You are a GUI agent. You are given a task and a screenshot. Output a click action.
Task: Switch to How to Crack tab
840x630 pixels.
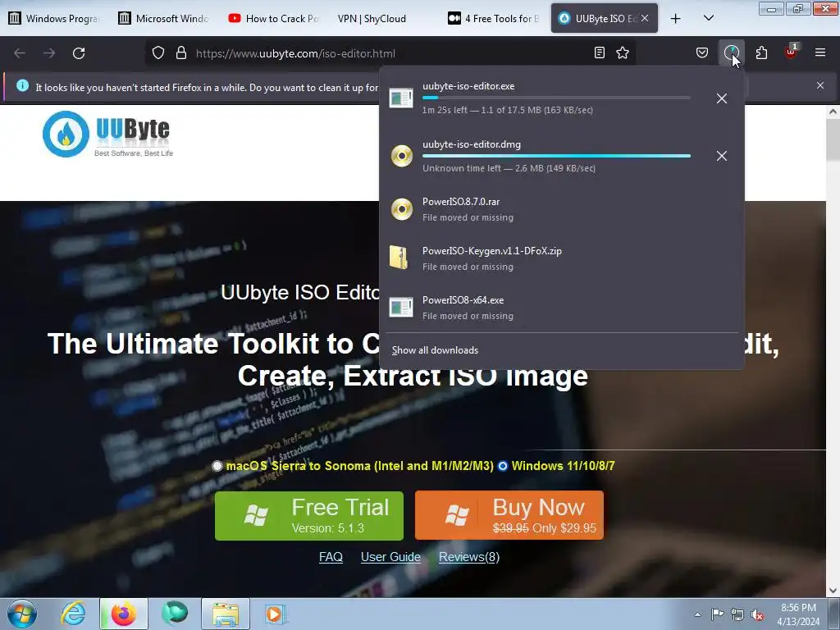click(274, 18)
